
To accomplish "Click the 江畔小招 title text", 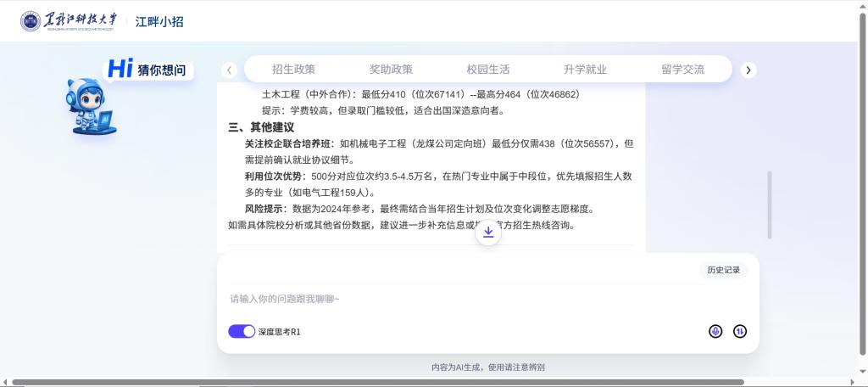I will [x=159, y=21].
